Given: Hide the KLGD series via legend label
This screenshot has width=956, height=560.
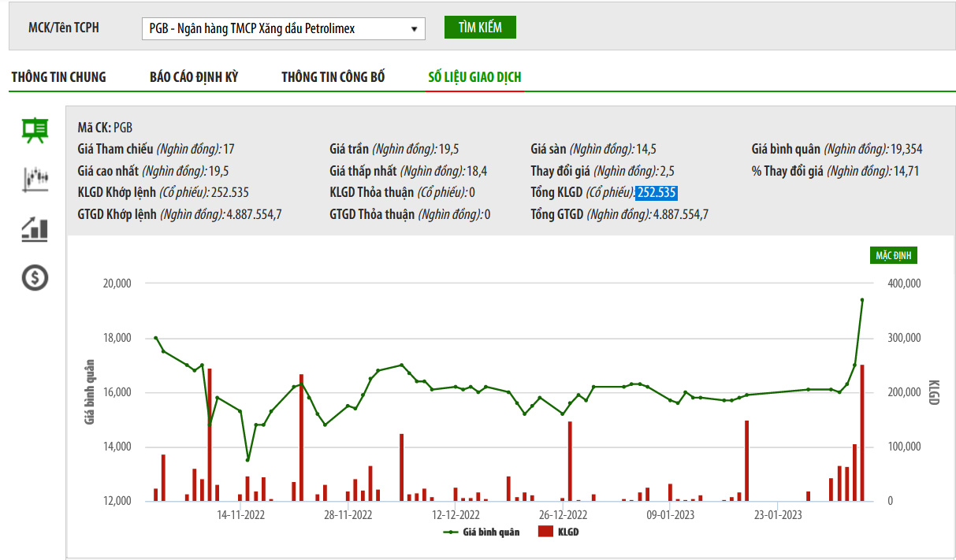Looking at the screenshot, I should (568, 532).
